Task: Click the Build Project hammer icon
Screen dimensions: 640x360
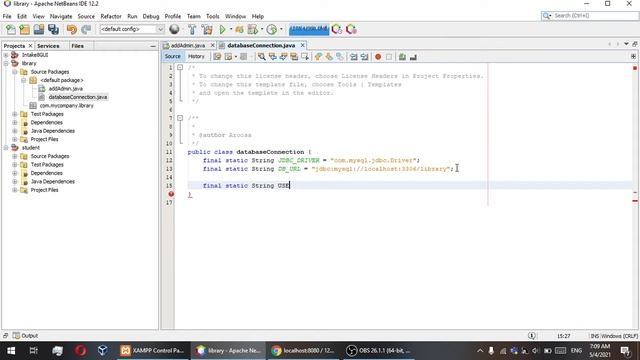Action: [192, 29]
